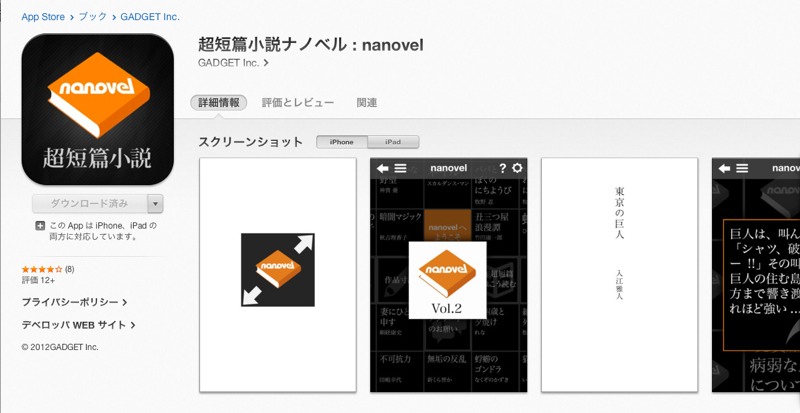Click the nanovel app icon
This screenshot has height=413, width=800.
point(97,109)
